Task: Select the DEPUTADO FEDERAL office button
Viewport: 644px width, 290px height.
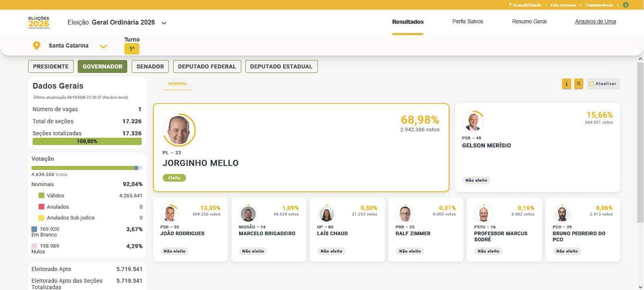Action: [x=207, y=67]
